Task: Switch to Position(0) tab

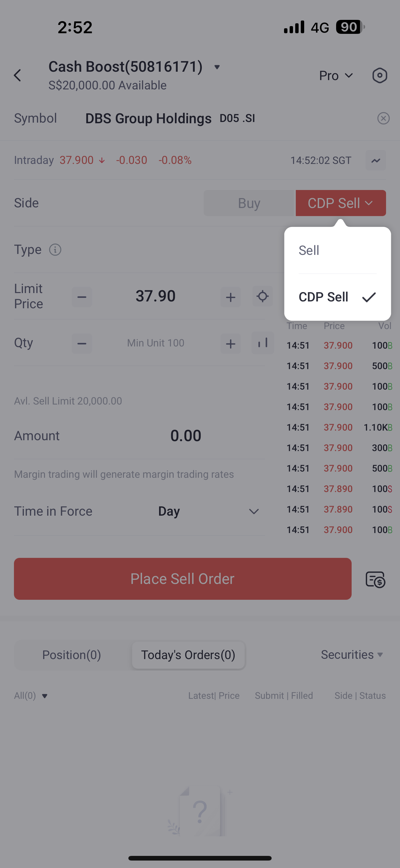Action: [x=72, y=655]
